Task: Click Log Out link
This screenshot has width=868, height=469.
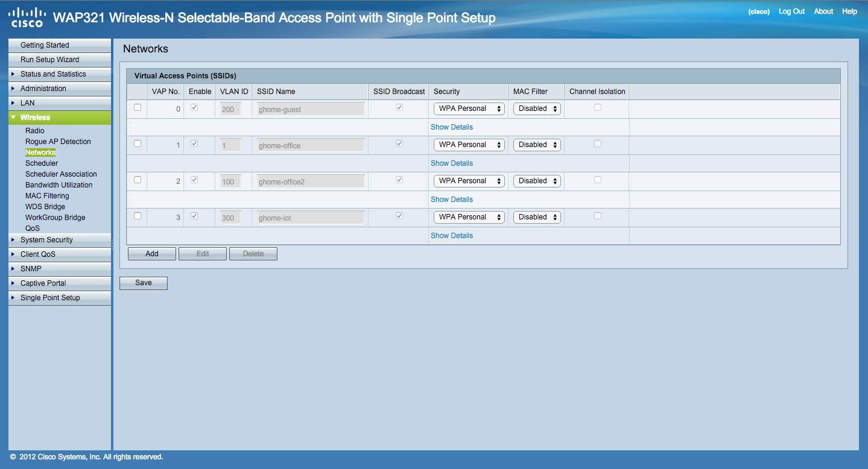Action: tap(791, 11)
